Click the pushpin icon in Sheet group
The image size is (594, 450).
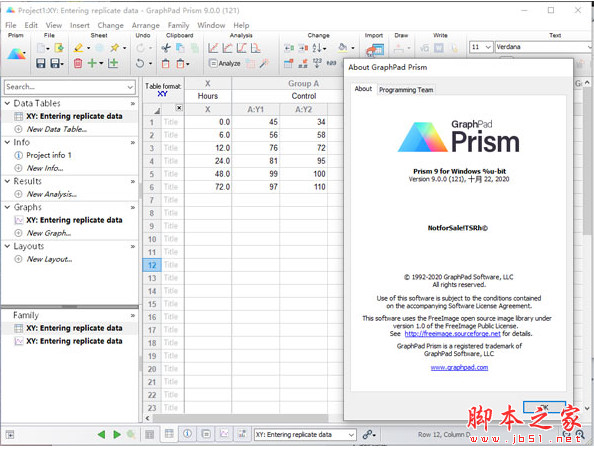click(x=115, y=48)
